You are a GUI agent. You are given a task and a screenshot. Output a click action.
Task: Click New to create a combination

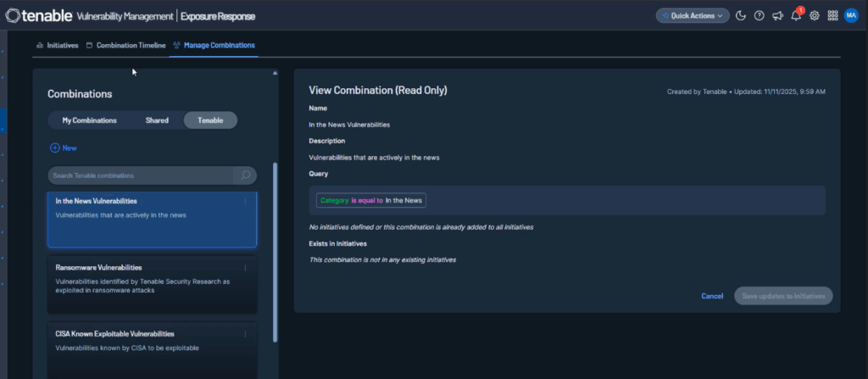pos(64,148)
